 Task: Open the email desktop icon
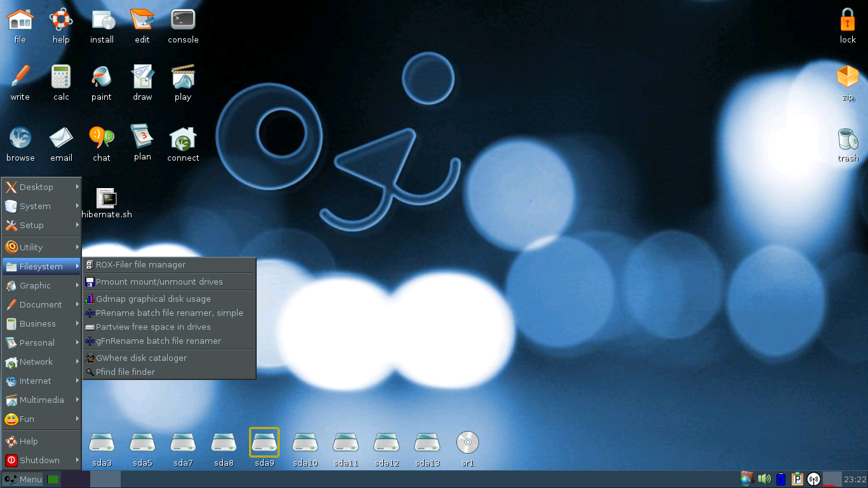[x=61, y=137]
